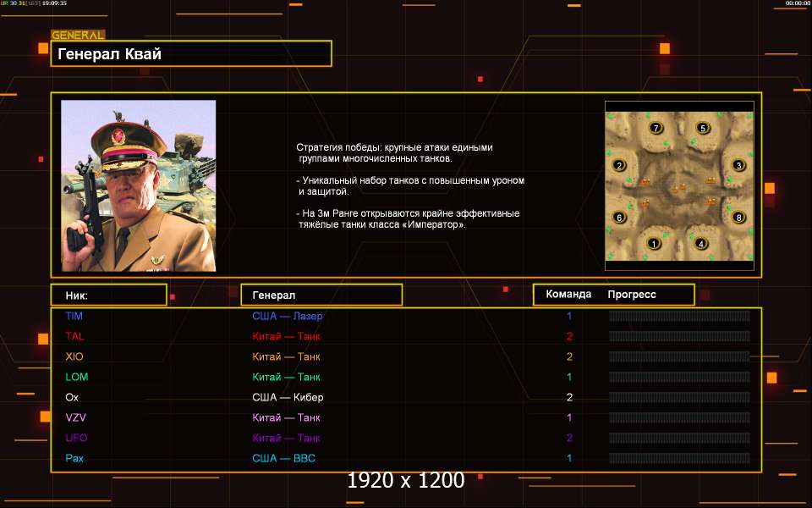812x508 pixels.
Task: Click "США — Кибер" in Ox's row
Action: pyautogui.click(x=288, y=397)
